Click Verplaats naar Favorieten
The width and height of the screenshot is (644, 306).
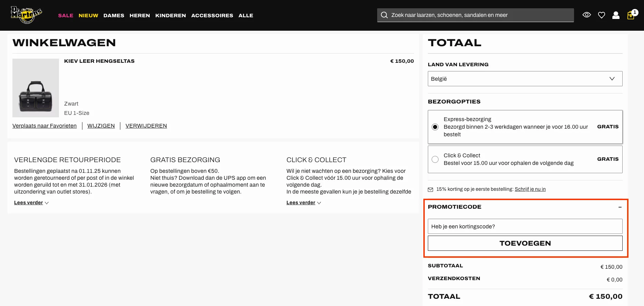[44, 126]
